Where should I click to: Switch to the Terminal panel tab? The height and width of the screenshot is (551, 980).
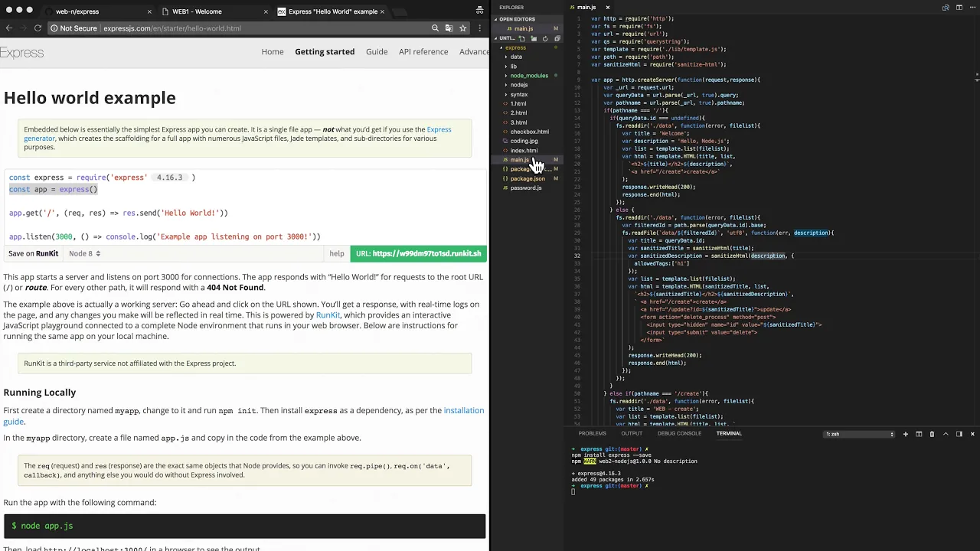click(729, 434)
